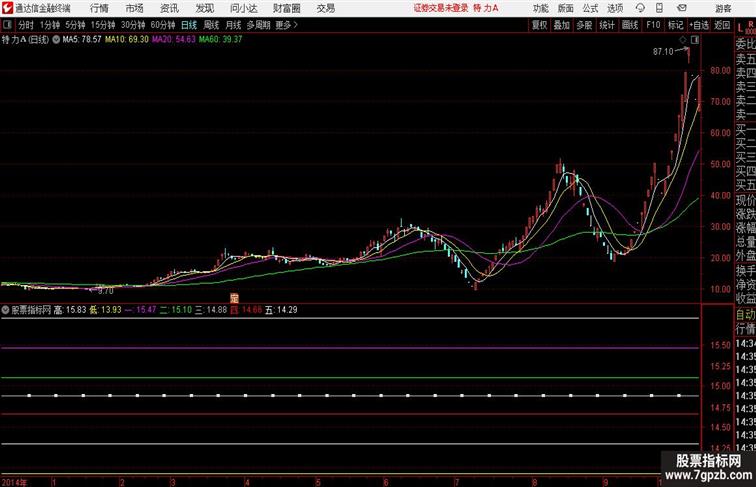
Task: Switch to the 分时 period tab
Action: (26, 25)
